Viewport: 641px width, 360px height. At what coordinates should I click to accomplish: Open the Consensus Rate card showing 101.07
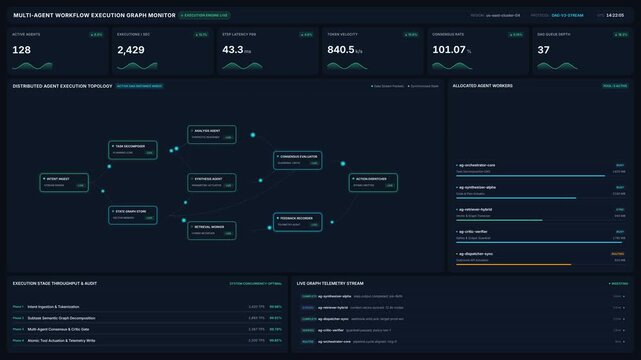(477, 51)
